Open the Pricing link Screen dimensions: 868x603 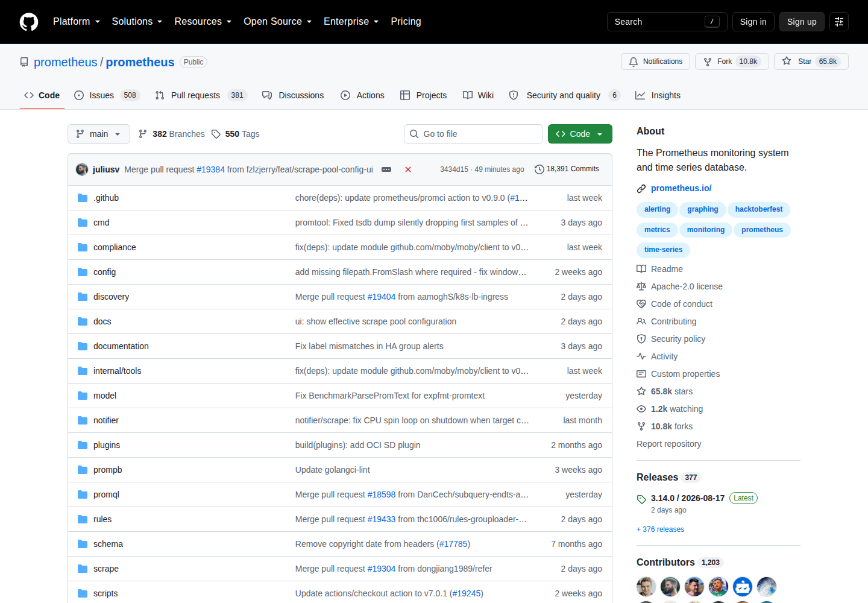point(406,22)
